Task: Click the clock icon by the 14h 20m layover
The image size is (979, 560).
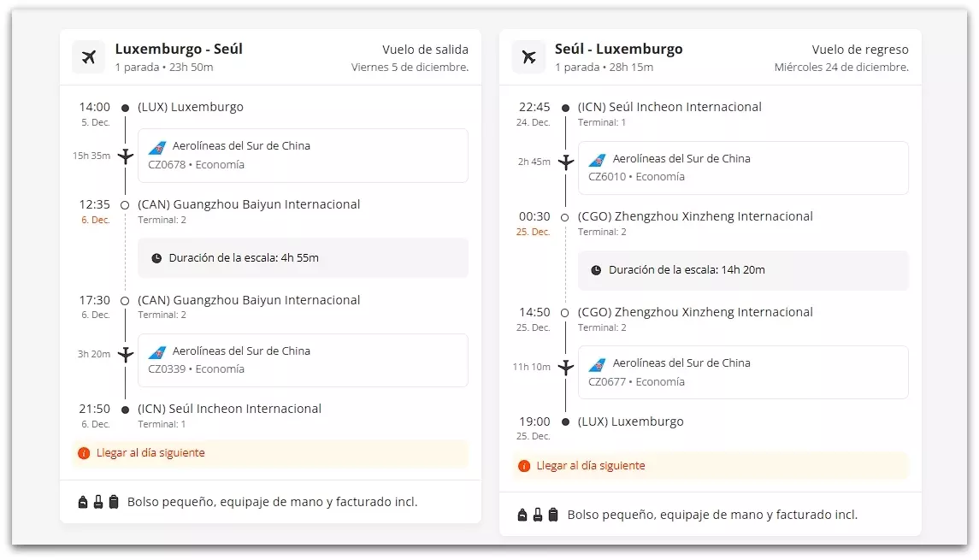Action: point(596,270)
